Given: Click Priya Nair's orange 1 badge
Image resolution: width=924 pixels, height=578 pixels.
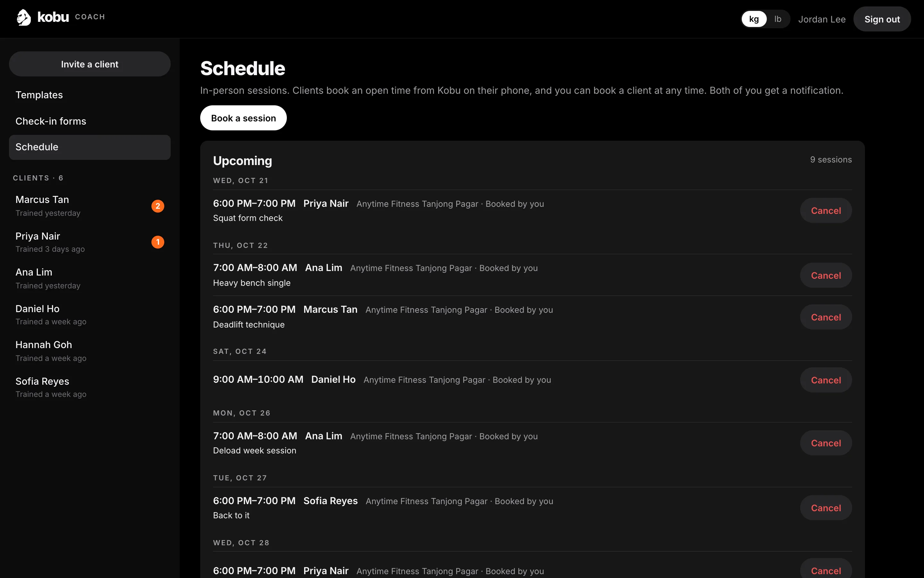Looking at the screenshot, I should click(x=158, y=242).
